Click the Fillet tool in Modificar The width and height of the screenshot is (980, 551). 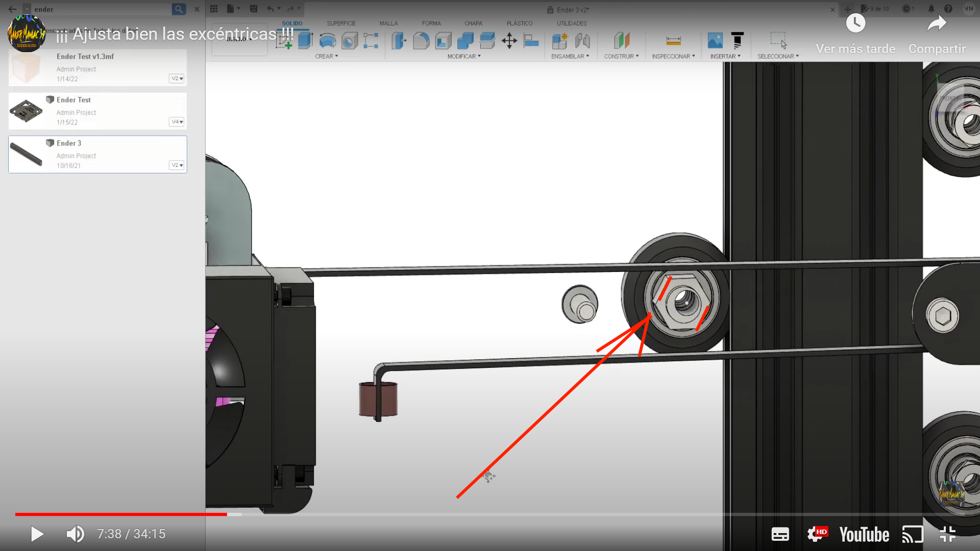[x=421, y=40]
